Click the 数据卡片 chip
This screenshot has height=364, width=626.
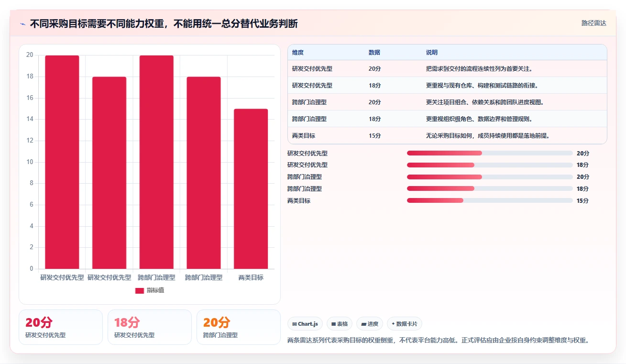click(x=405, y=324)
